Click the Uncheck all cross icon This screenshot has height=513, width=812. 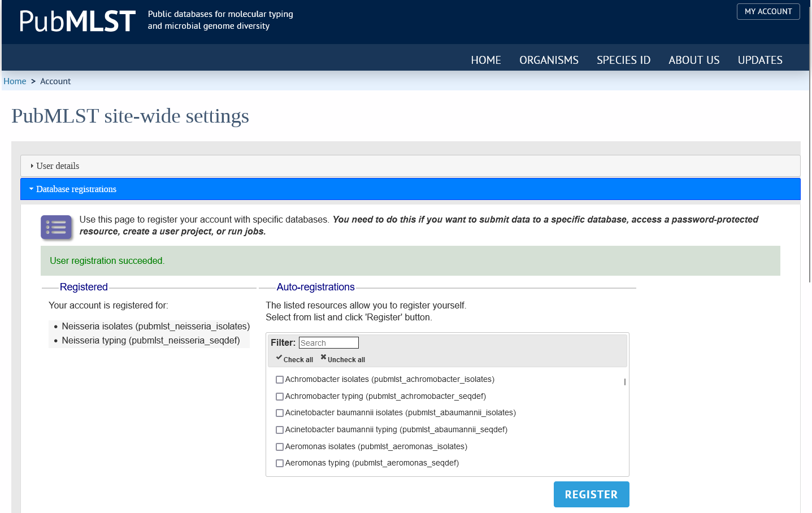[323, 357]
